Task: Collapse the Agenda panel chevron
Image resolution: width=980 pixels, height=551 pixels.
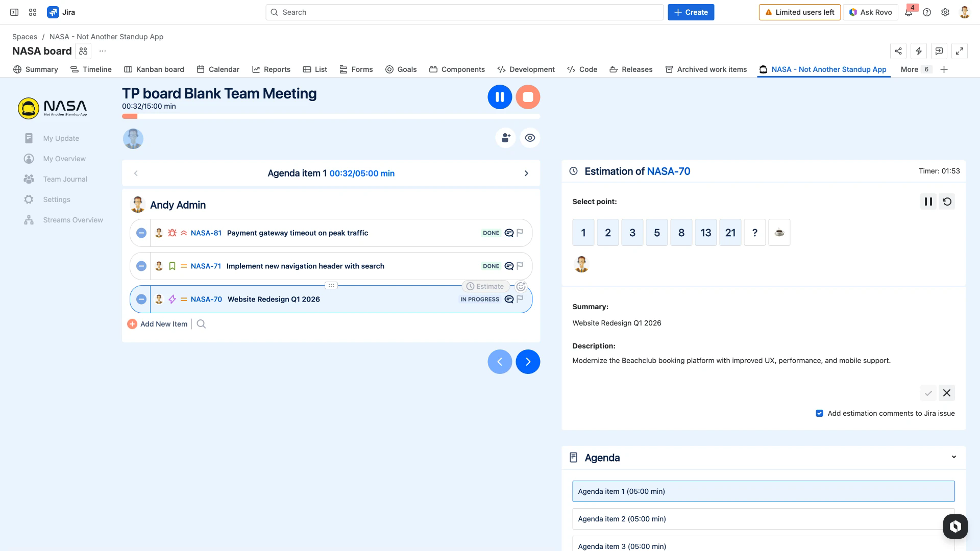Action: click(x=953, y=457)
